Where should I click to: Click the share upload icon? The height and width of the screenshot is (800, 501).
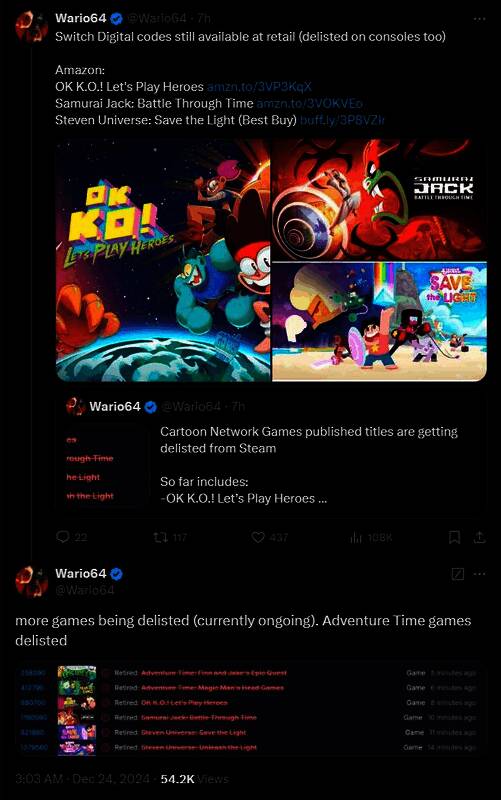point(479,537)
